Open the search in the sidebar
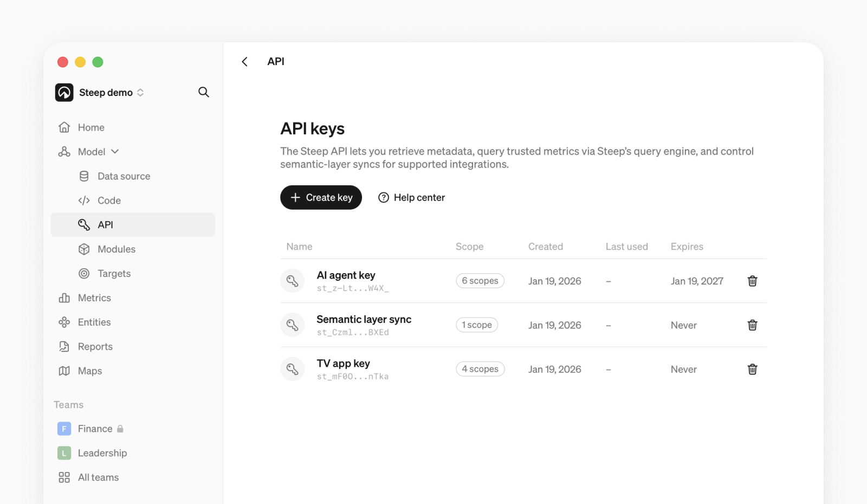 click(x=203, y=92)
